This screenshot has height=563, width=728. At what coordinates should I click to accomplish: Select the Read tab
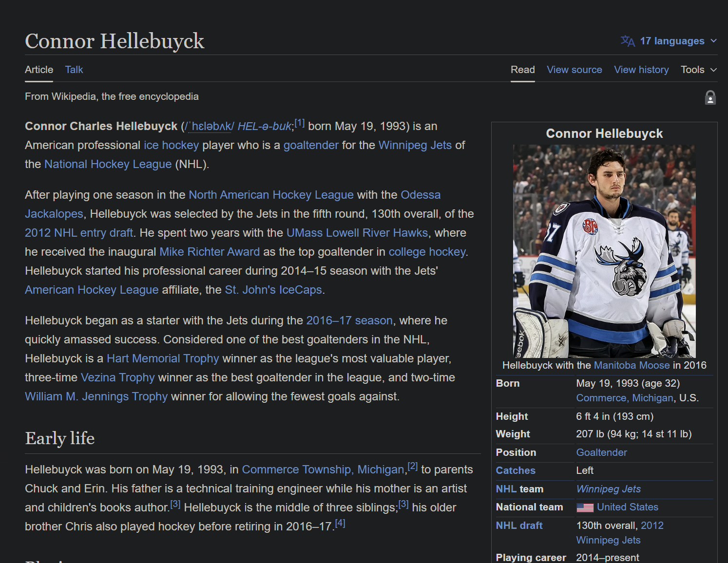pos(522,70)
